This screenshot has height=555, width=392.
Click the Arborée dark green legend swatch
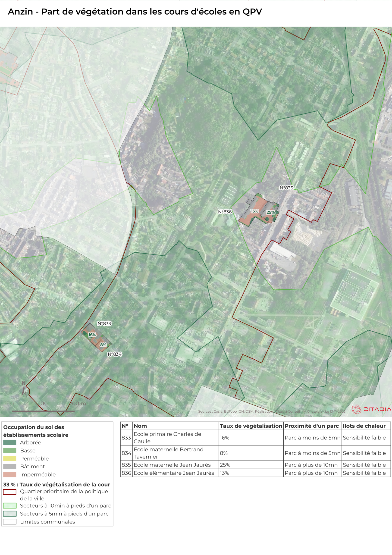(10, 442)
